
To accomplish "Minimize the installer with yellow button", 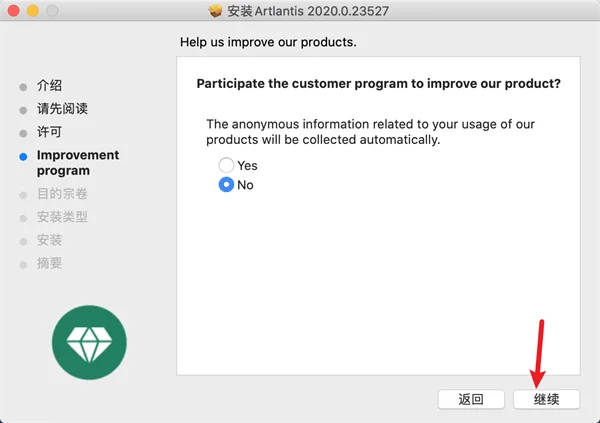I will [x=33, y=11].
